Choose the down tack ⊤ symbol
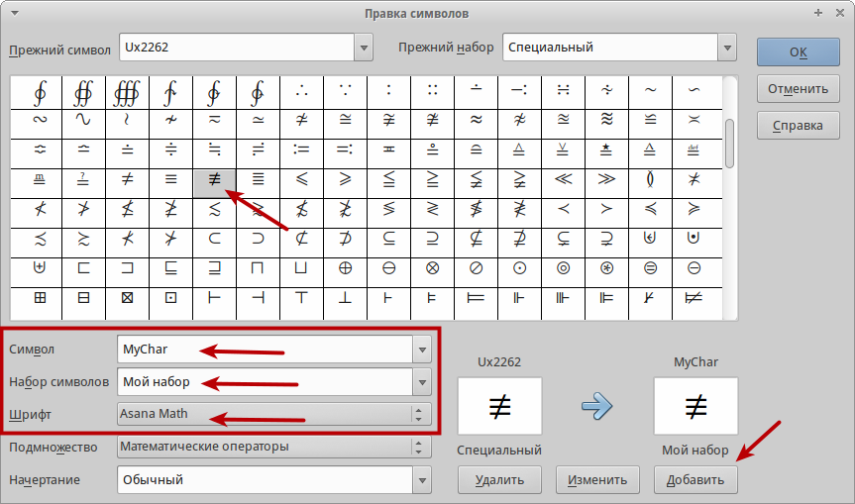The height and width of the screenshot is (504, 855). coord(301,298)
